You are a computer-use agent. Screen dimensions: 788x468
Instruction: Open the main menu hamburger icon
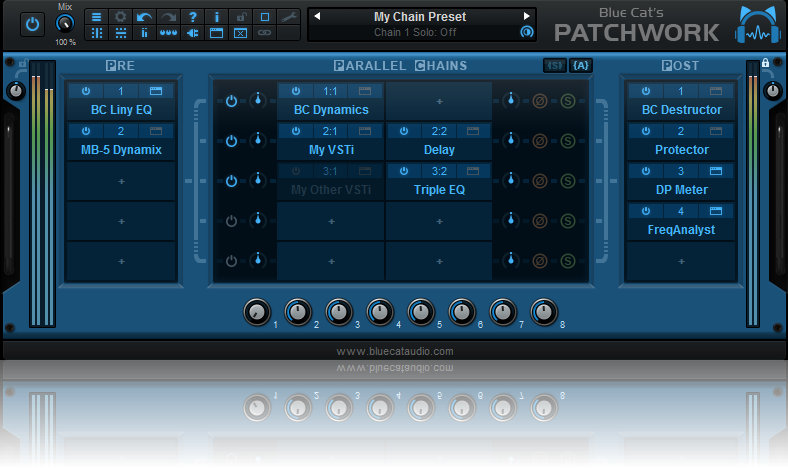[x=97, y=17]
